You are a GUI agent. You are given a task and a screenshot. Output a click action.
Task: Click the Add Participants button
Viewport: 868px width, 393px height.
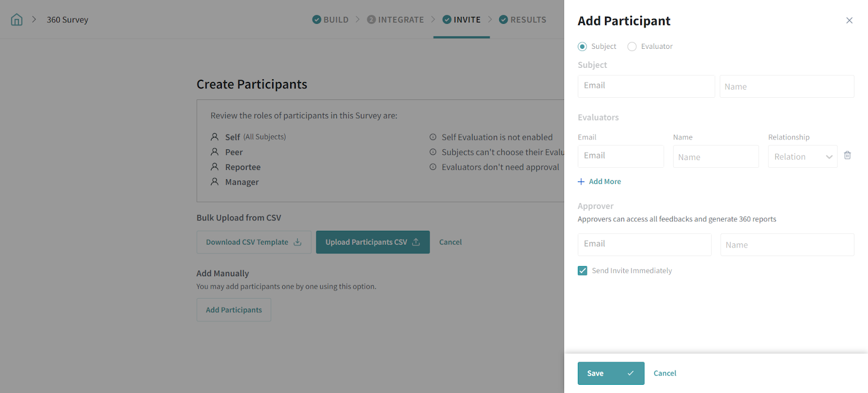(234, 310)
